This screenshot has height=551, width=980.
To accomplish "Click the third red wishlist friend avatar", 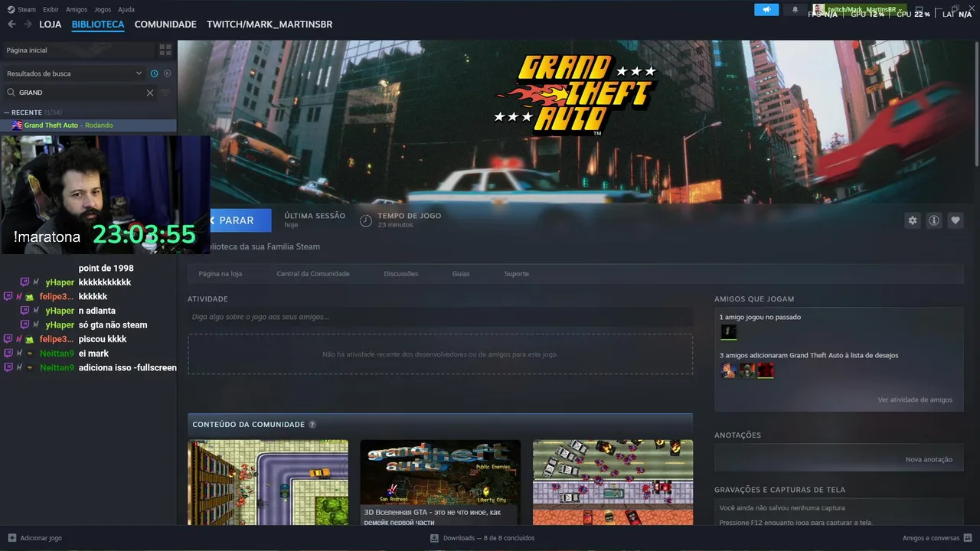I will [766, 370].
